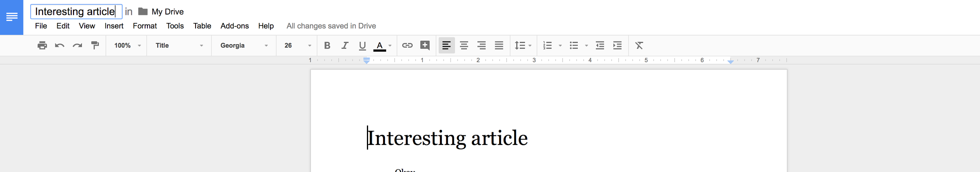
Task: Expand the text color arrow
Action: [x=390, y=46]
